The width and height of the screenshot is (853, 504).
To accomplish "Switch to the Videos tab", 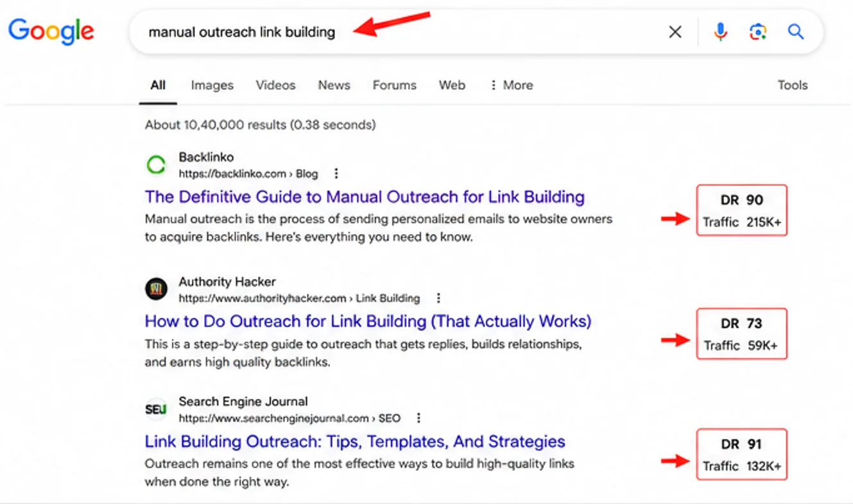I will [x=275, y=85].
